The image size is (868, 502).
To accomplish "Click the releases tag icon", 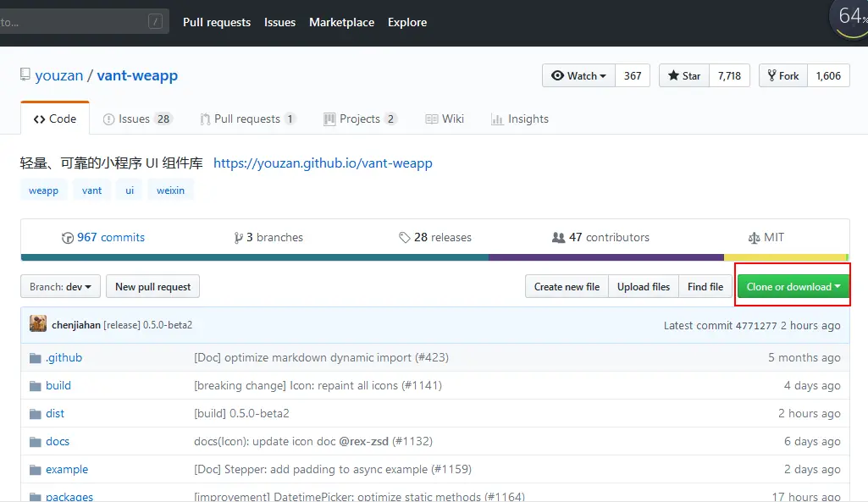I will pos(405,237).
